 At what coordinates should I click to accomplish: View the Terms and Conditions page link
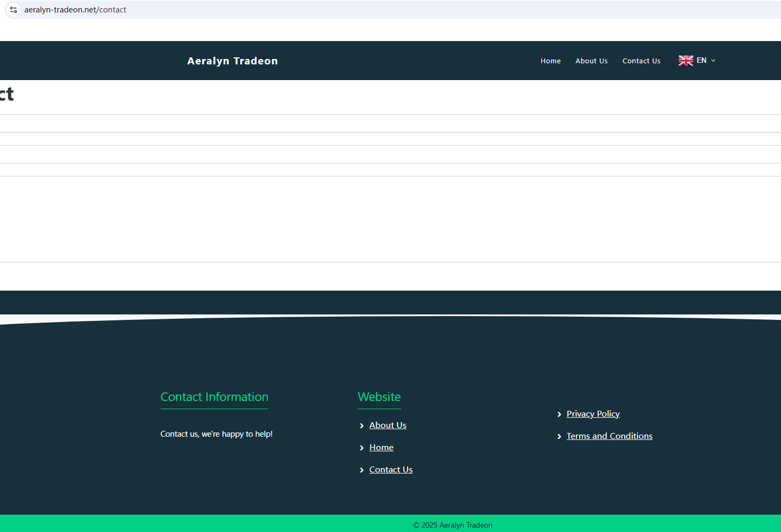[x=609, y=436]
